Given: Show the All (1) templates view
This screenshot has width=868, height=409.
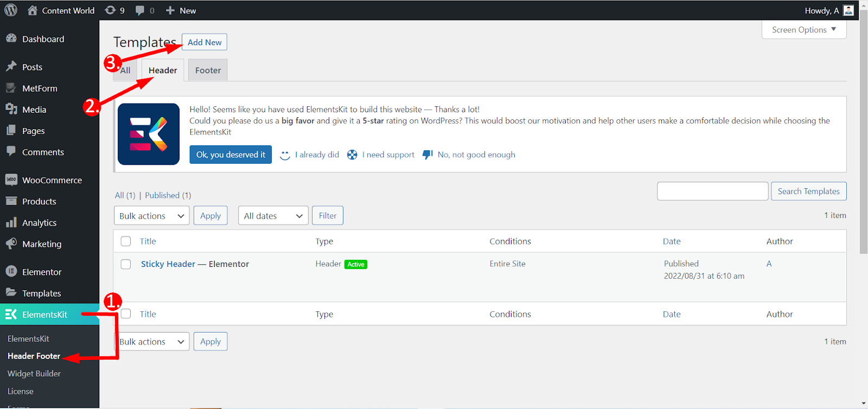Looking at the screenshot, I should click(125, 195).
